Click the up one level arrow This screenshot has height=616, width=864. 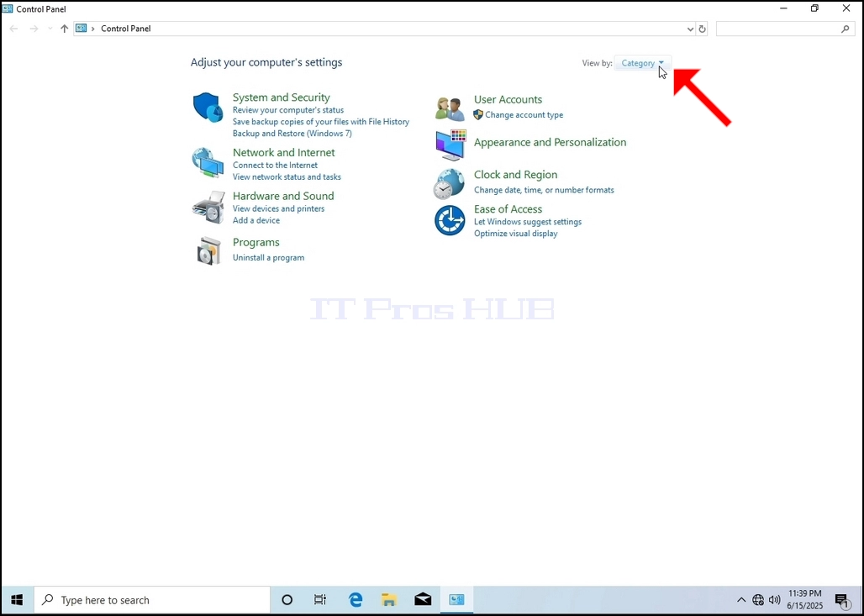(65, 29)
